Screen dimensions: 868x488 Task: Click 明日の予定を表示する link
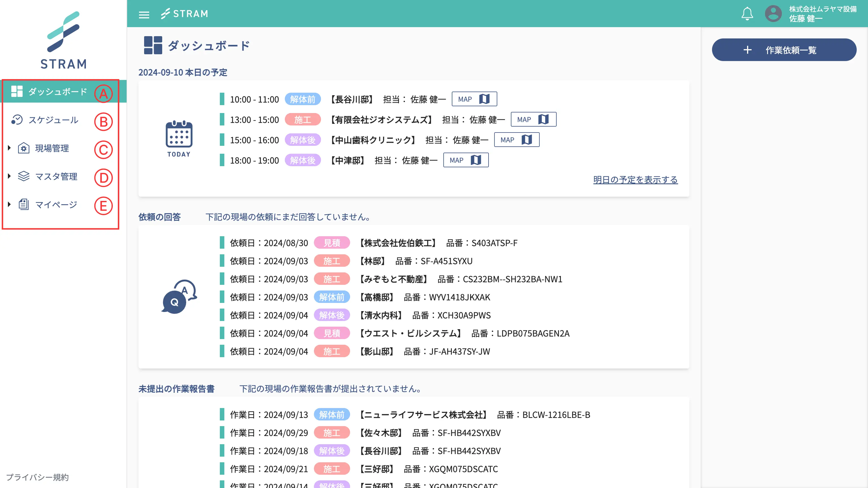635,180
